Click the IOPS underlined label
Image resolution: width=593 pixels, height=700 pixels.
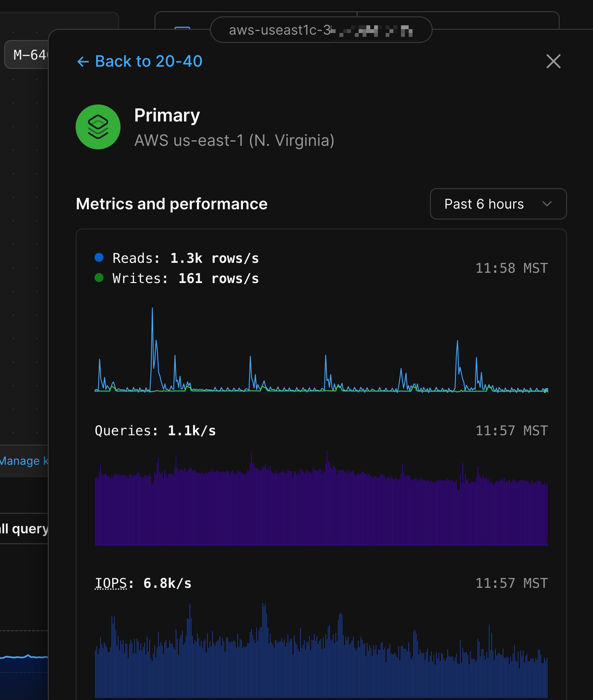point(111,584)
